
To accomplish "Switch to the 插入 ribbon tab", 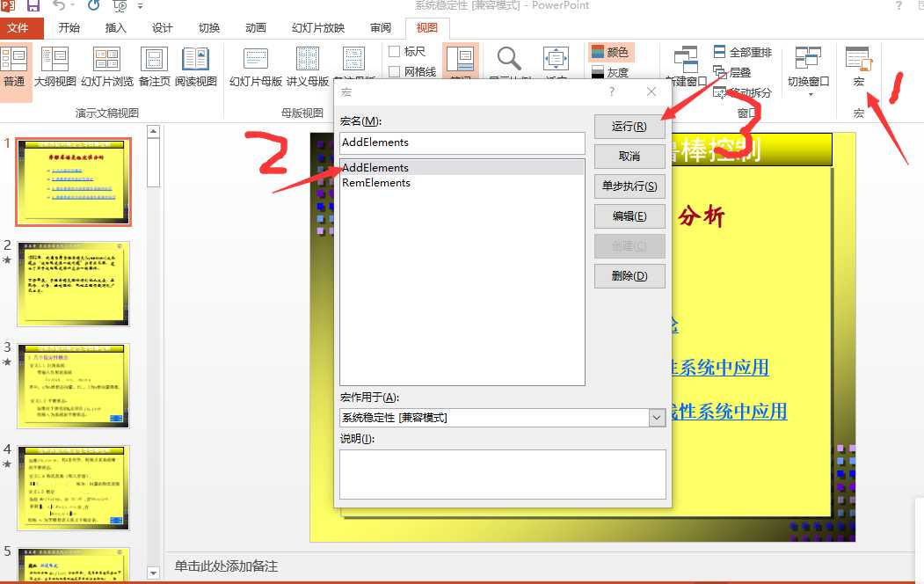I will click(x=115, y=27).
